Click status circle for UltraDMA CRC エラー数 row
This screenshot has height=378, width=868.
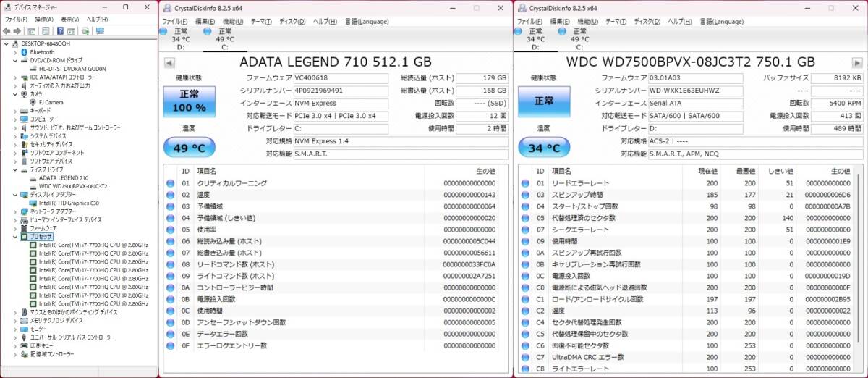pos(526,357)
